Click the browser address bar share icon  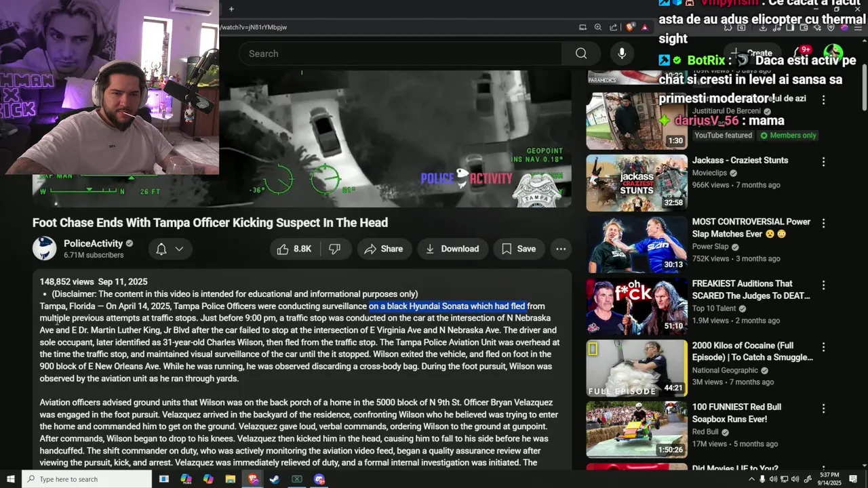pos(614,27)
